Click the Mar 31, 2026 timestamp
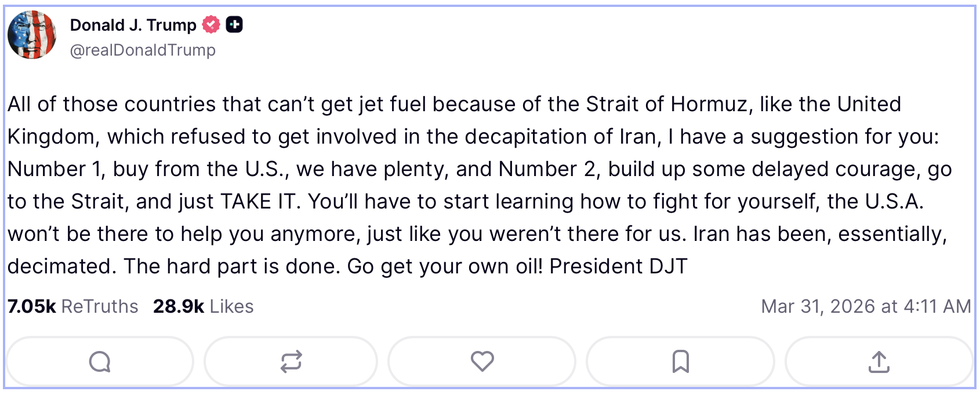 pos(865,306)
